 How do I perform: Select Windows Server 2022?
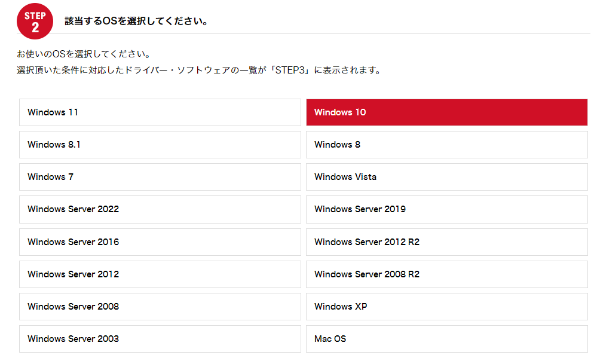pos(160,209)
